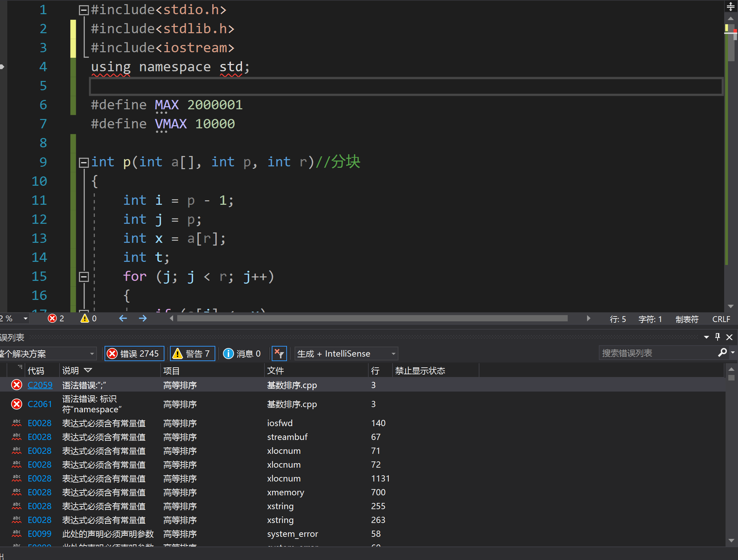Click the search magnifier icon in error list

(722, 353)
